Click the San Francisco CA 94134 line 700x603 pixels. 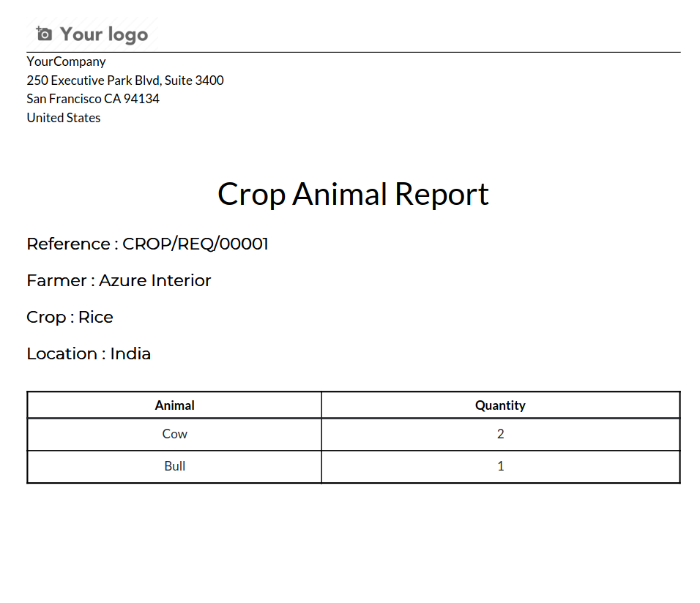click(93, 99)
